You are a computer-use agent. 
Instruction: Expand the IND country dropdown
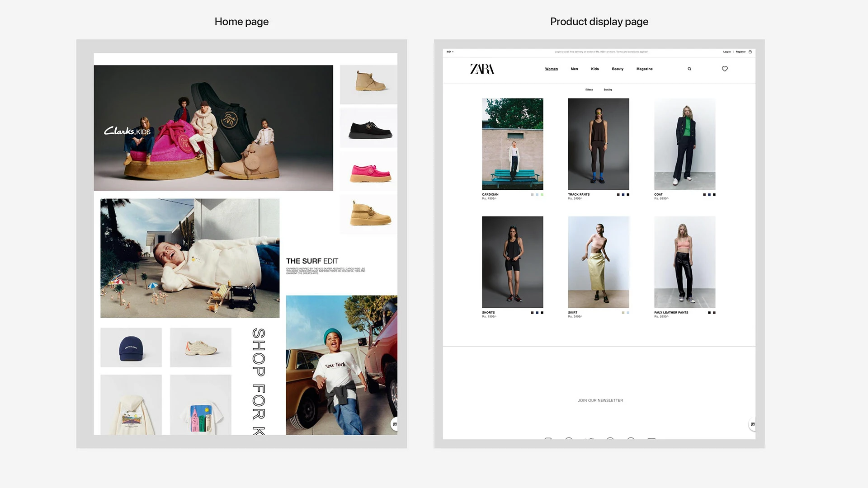[x=450, y=52]
